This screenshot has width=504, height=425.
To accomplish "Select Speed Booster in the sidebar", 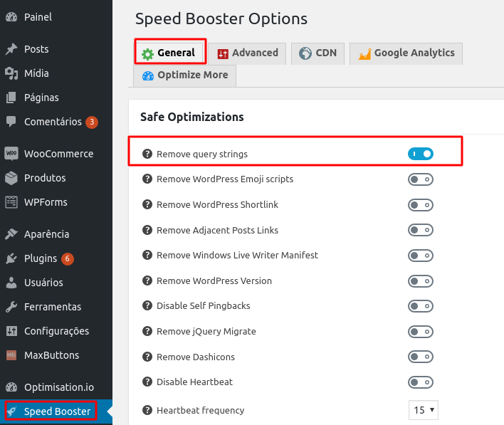I will 56,411.
